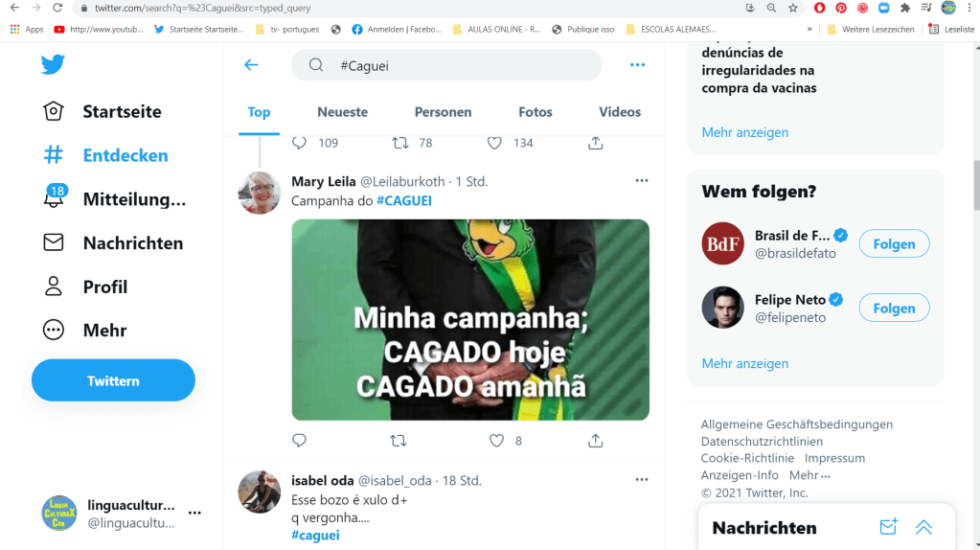Switch to the Neueste tab
The width and height of the screenshot is (980, 550).
(x=343, y=112)
